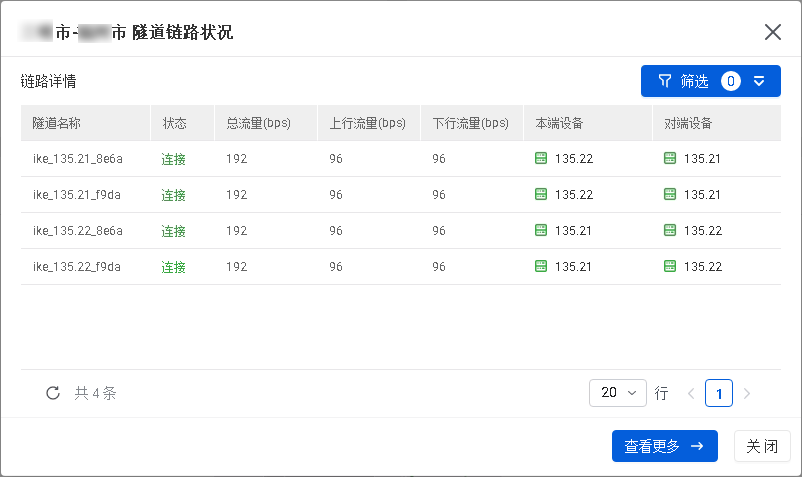Click local device icon in ike_135.21_8e6a row
This screenshot has height=477, width=802.
point(541,159)
